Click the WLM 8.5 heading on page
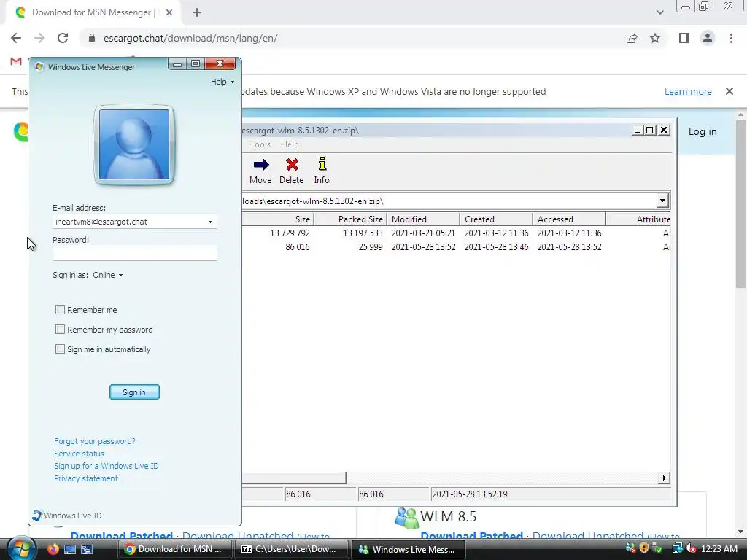This screenshot has width=747, height=560. (x=448, y=516)
